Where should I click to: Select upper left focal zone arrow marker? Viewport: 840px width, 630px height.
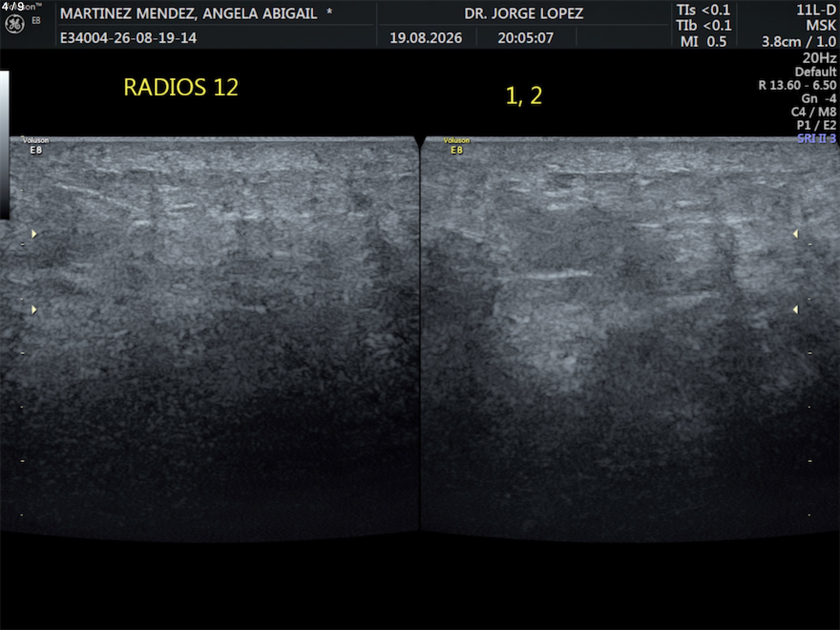pos(34,234)
